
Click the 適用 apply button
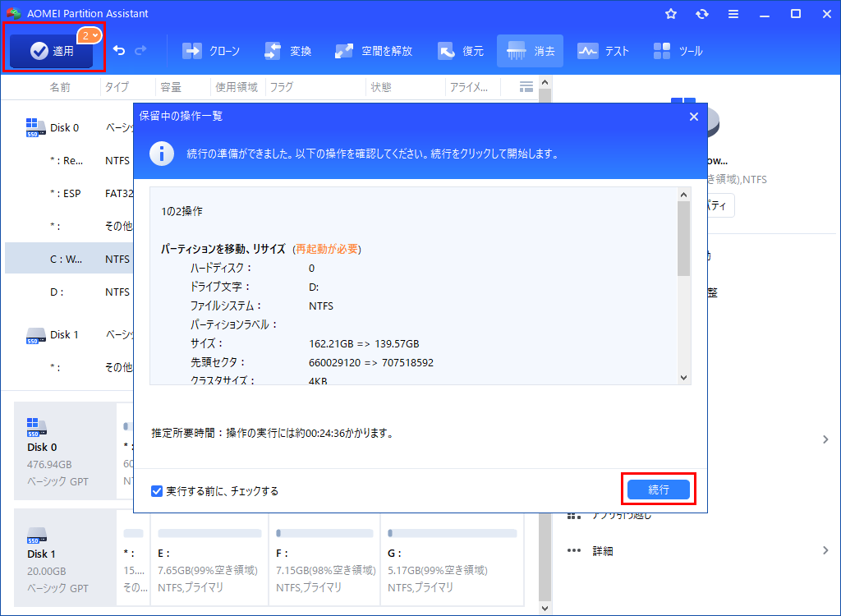coord(52,51)
